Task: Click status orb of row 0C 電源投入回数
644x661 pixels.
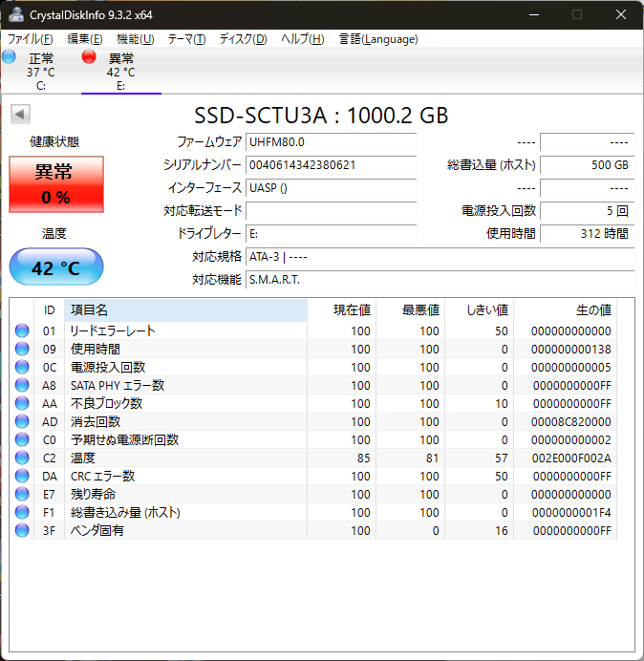Action: (22, 367)
